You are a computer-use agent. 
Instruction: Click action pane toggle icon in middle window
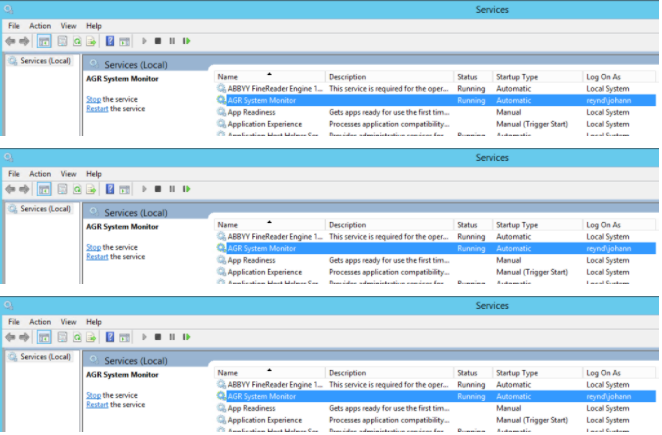click(x=124, y=189)
